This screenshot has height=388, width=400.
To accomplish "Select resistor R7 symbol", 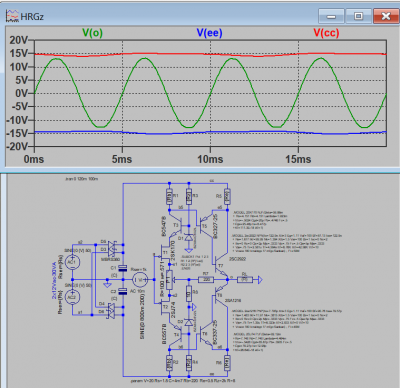I will coord(206,279).
